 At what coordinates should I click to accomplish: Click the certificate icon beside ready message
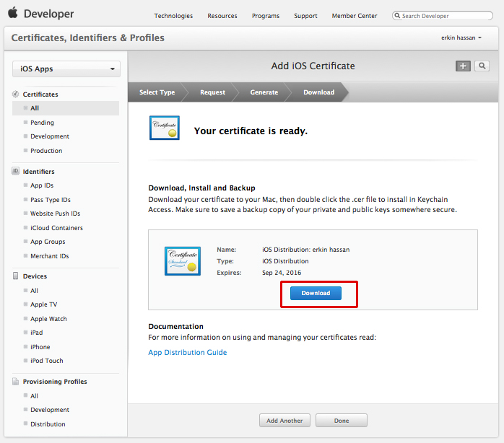click(x=165, y=128)
